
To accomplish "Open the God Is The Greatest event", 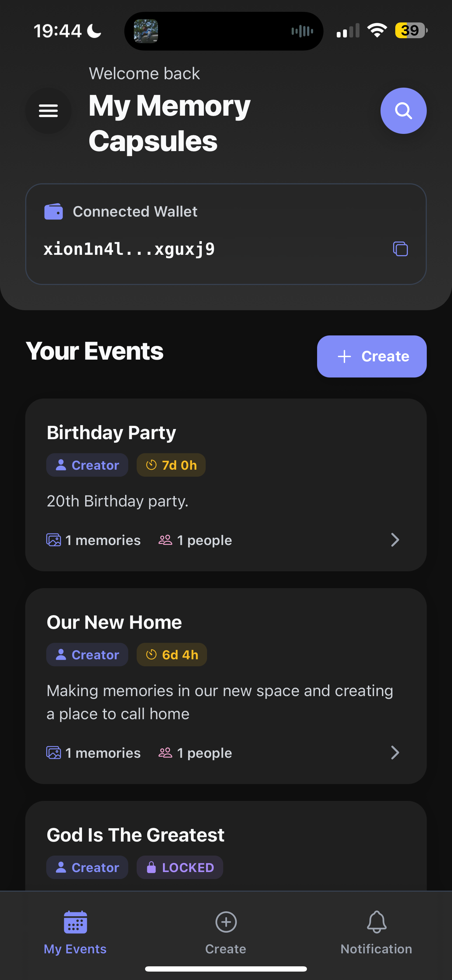I will [x=136, y=835].
